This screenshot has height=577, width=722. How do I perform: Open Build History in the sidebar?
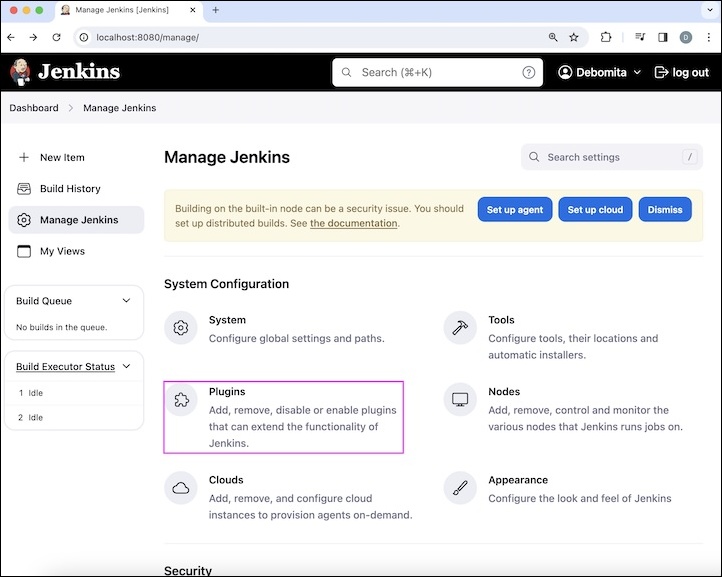[x=70, y=189]
